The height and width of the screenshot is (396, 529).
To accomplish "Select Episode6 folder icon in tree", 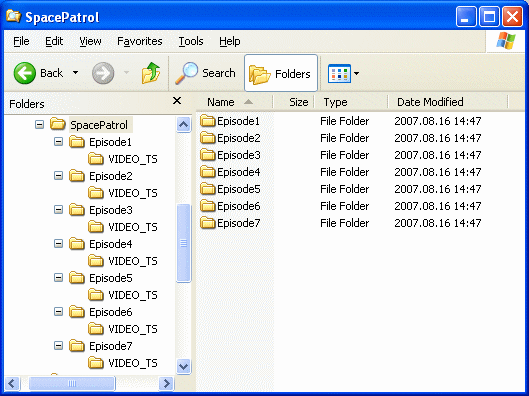I will pyautogui.click(x=77, y=312).
